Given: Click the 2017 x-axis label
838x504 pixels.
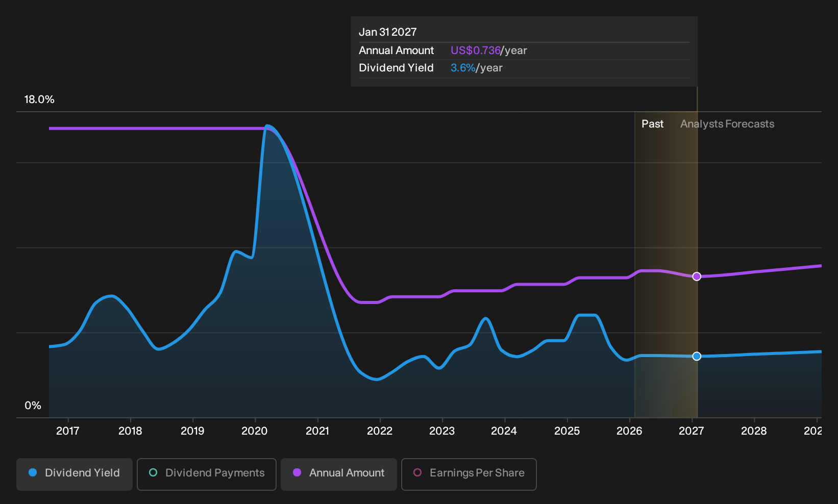Looking at the screenshot, I should point(67,431).
